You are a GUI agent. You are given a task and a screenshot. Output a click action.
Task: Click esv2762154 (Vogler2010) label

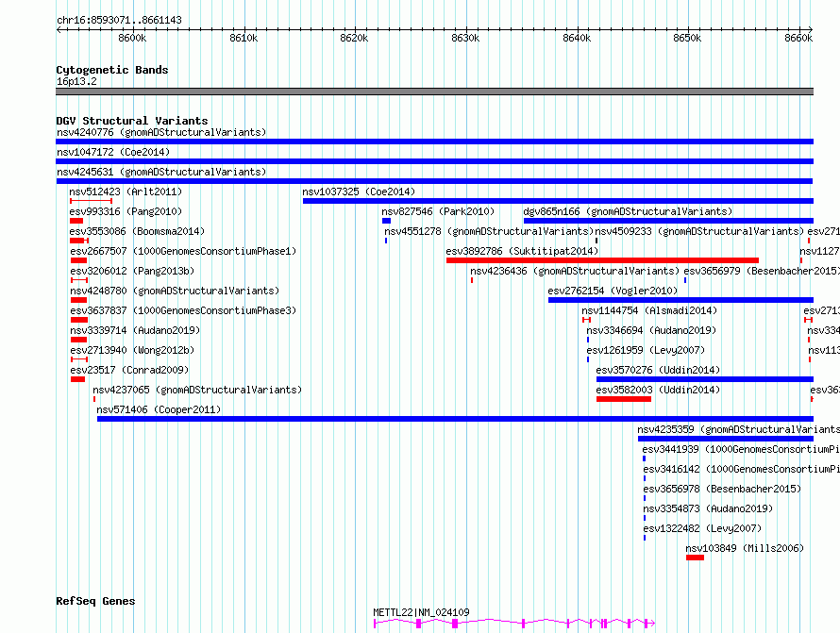tap(613, 291)
